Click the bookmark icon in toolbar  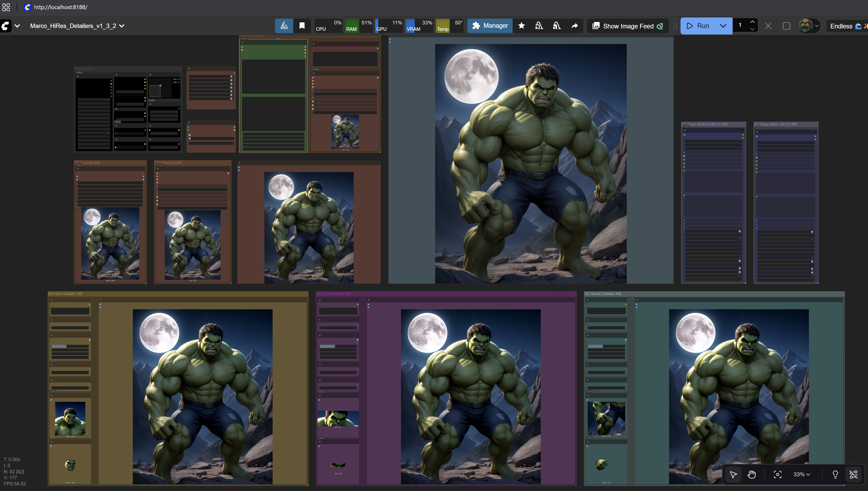(302, 26)
